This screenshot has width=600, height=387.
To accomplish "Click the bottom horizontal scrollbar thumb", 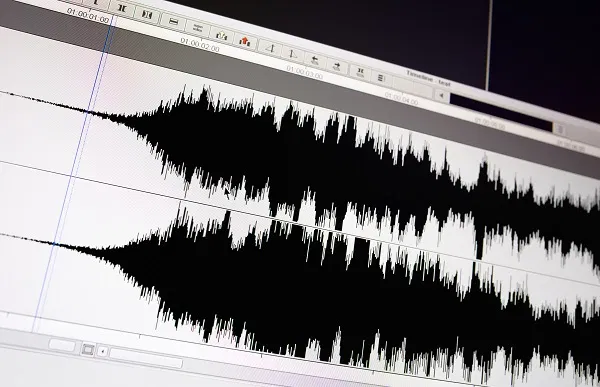I will tap(145, 358).
